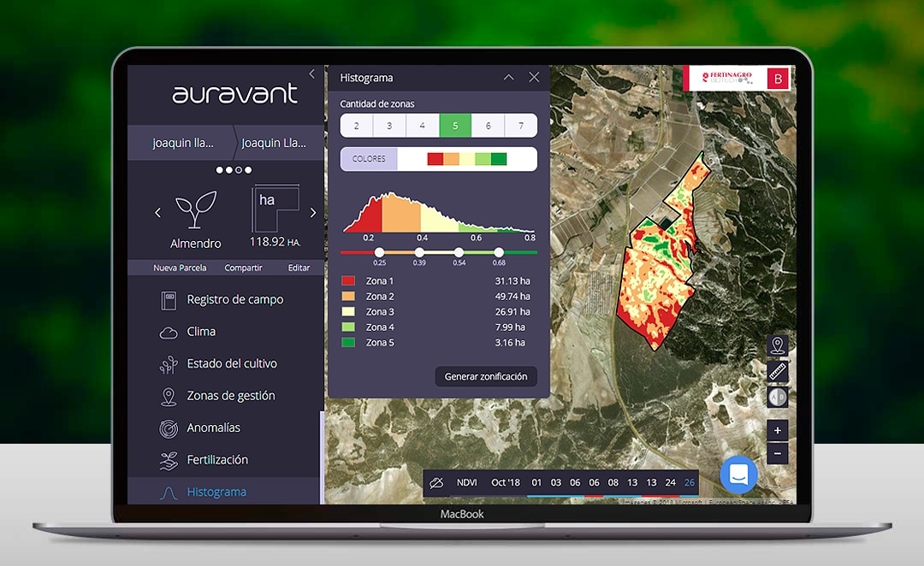Select date 01 in the timeline
This screenshot has height=566, width=924.
(536, 482)
